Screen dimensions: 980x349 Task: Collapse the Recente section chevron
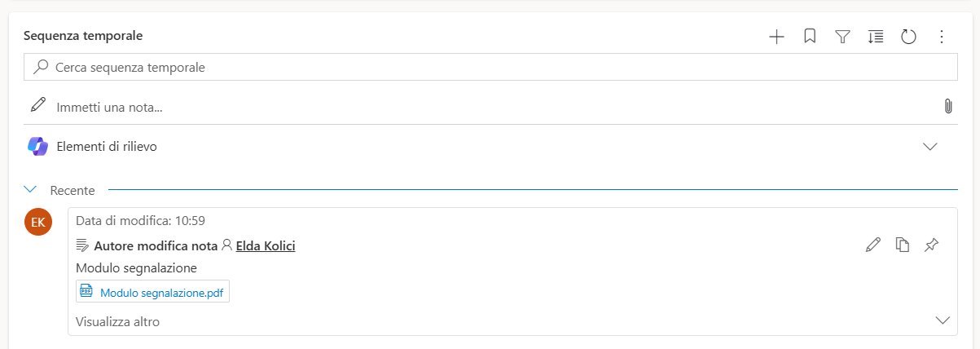click(31, 190)
